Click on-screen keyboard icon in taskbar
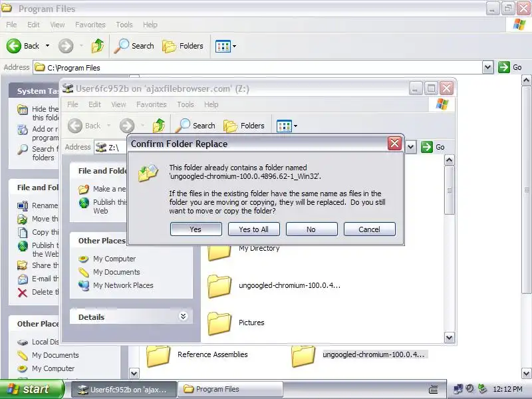 (x=434, y=390)
